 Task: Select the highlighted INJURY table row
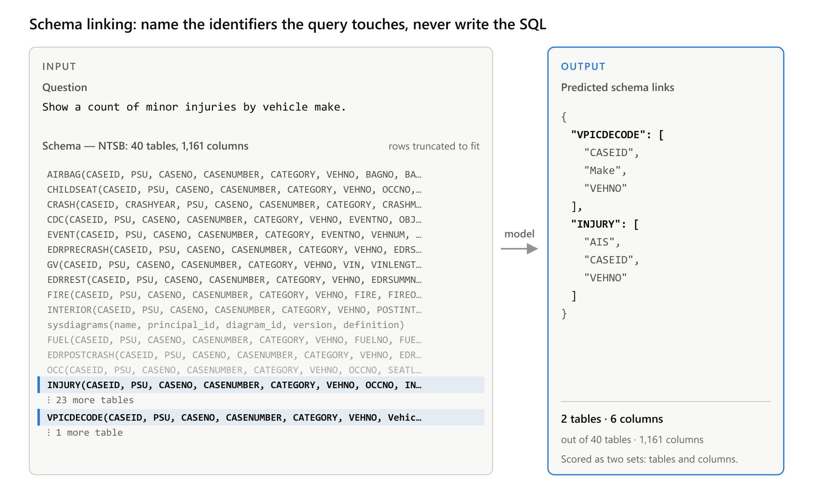[261, 385]
